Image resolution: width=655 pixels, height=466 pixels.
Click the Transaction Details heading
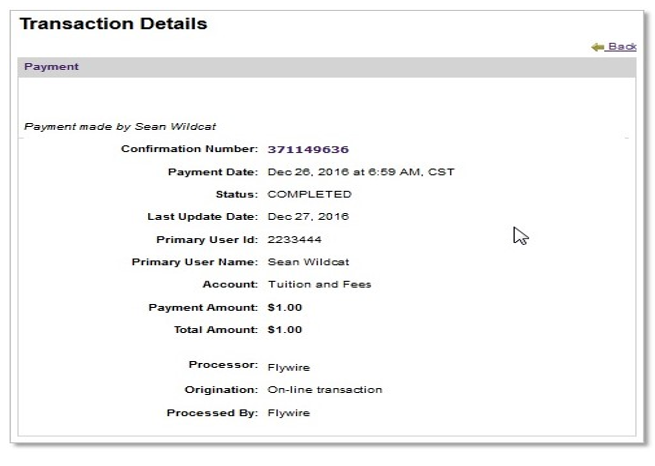(113, 24)
